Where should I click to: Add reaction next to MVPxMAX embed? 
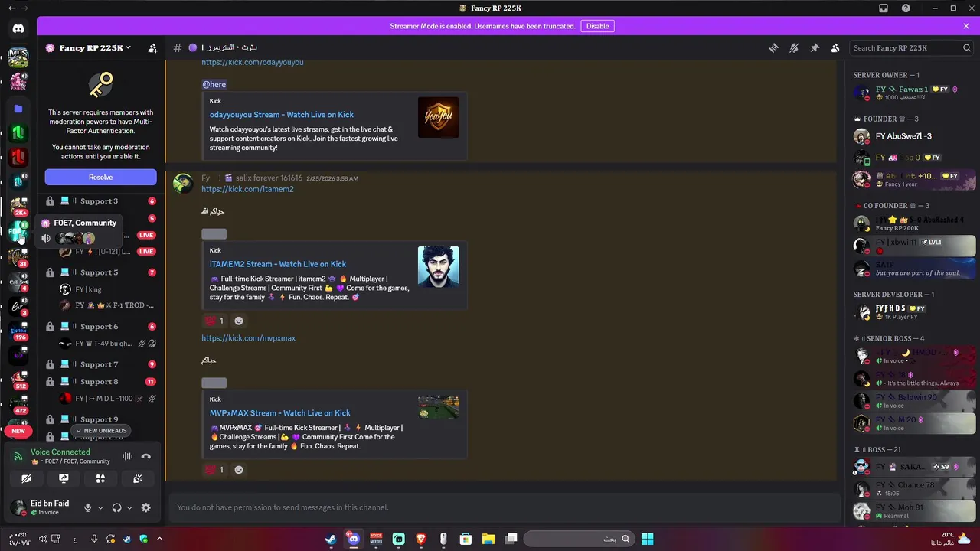(239, 469)
